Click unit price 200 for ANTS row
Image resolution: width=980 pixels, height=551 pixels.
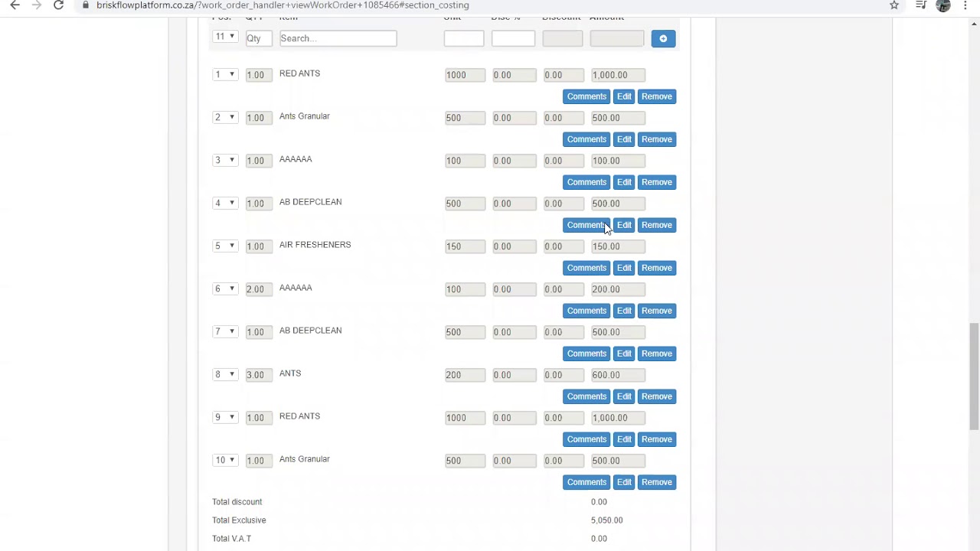pyautogui.click(x=465, y=375)
